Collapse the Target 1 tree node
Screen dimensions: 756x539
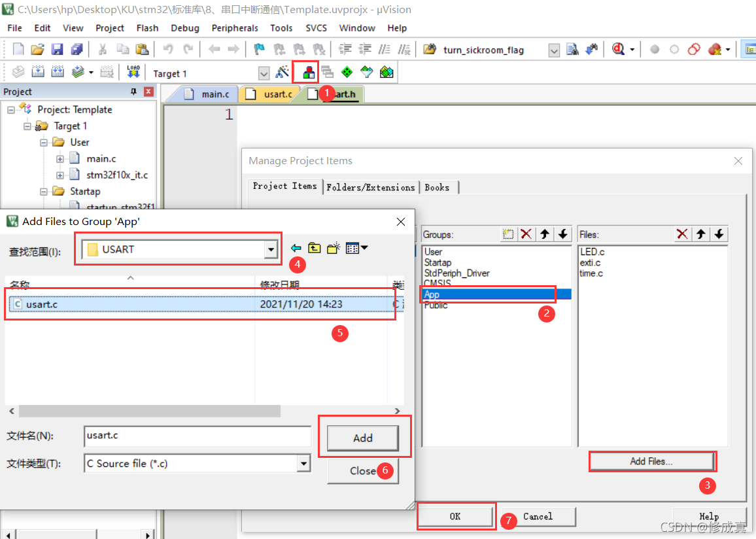27,126
